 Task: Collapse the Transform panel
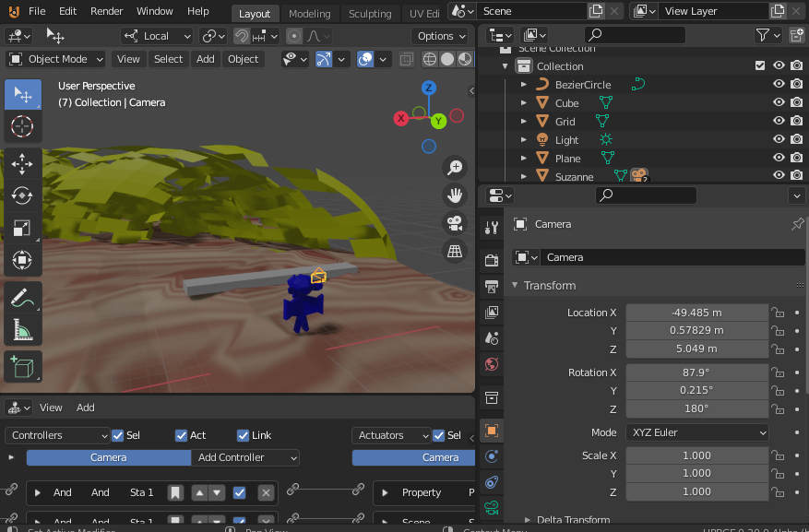tap(515, 285)
